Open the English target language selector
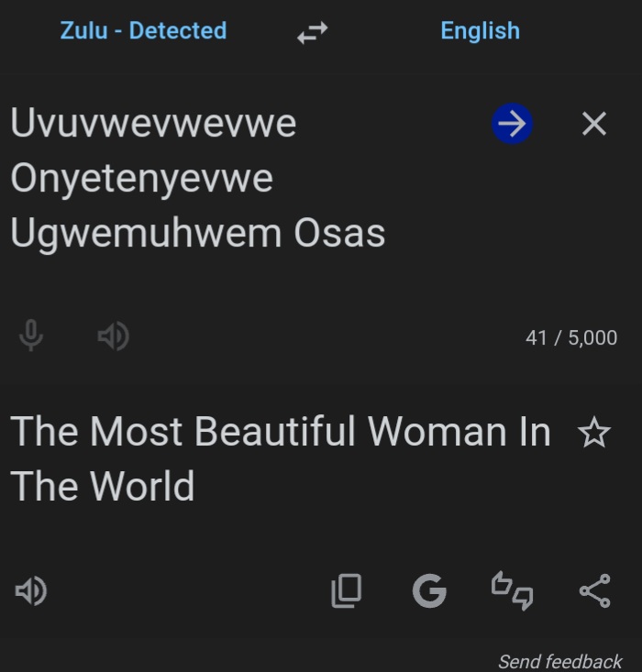 [480, 30]
